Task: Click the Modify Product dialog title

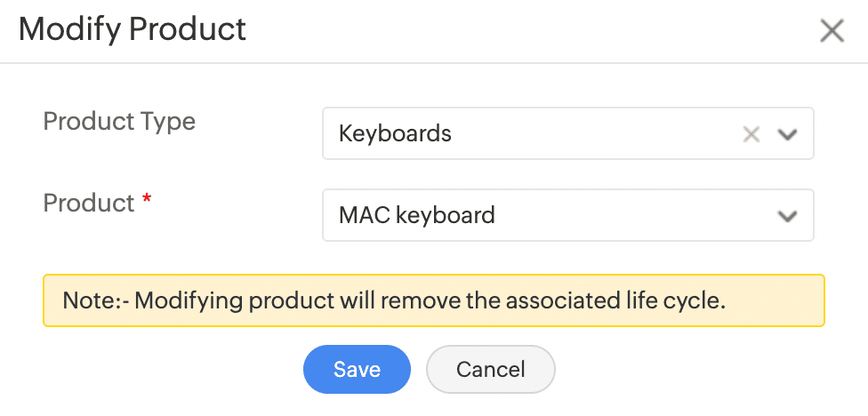Action: click(x=133, y=29)
